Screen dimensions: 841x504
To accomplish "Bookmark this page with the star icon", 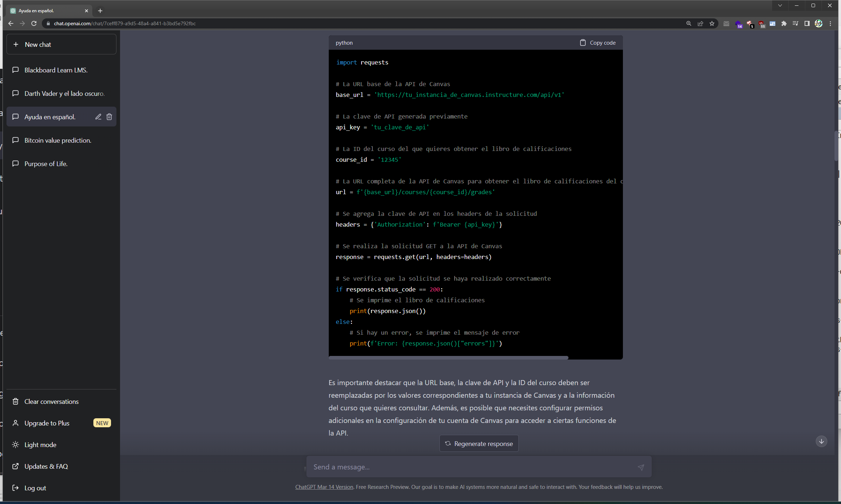I will (712, 23).
